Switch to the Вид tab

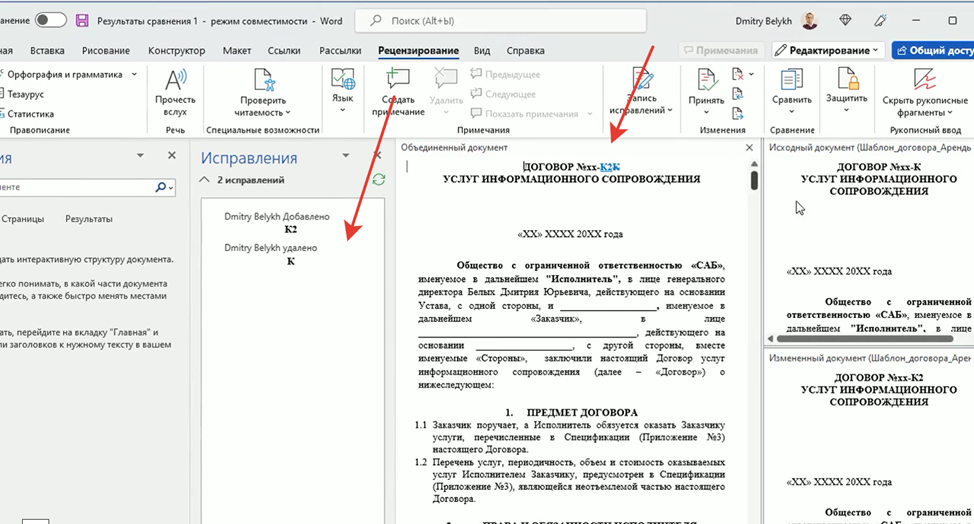(x=482, y=50)
